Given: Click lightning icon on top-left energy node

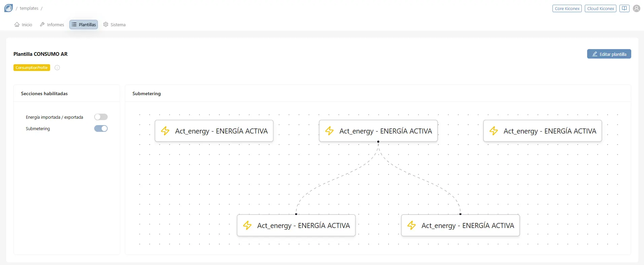Looking at the screenshot, I should pyautogui.click(x=165, y=131).
